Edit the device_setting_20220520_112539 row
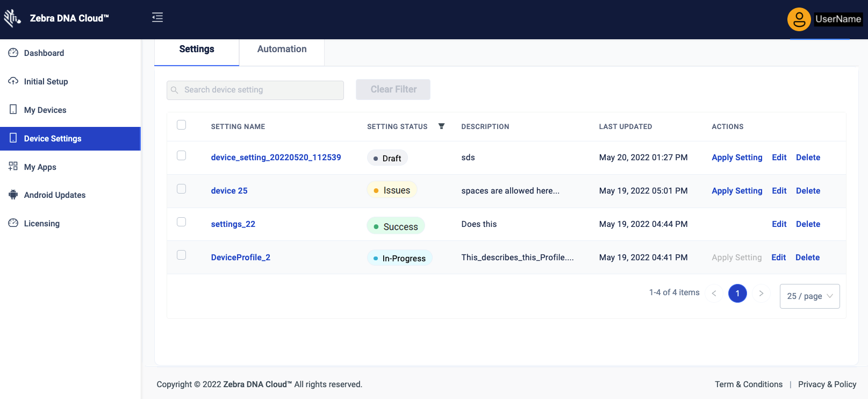The height and width of the screenshot is (399, 868). click(779, 158)
